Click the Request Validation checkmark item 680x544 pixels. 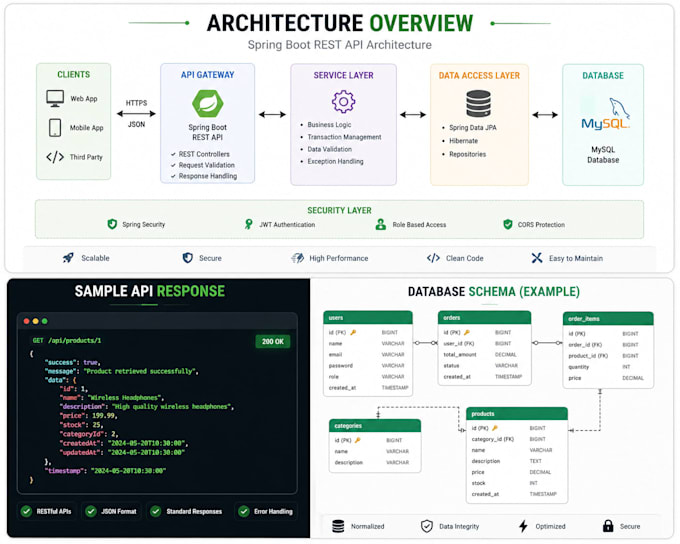coord(203,165)
